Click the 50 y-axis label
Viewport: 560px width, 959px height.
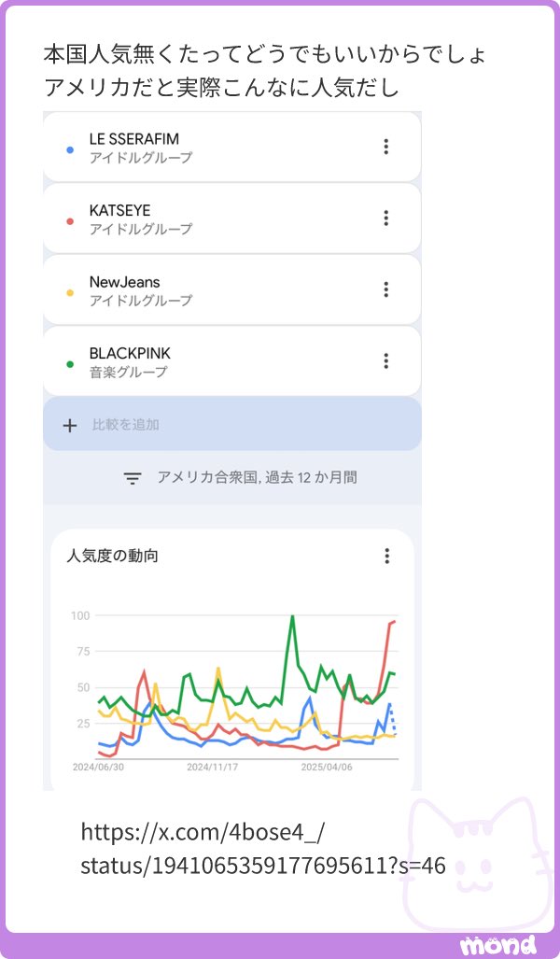(x=83, y=687)
